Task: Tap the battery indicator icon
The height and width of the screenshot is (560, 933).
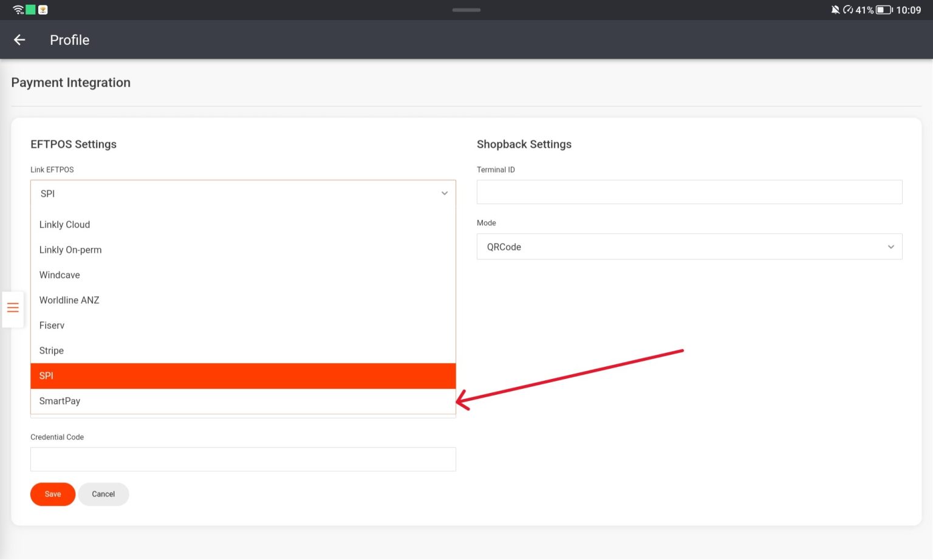Action: click(x=884, y=10)
